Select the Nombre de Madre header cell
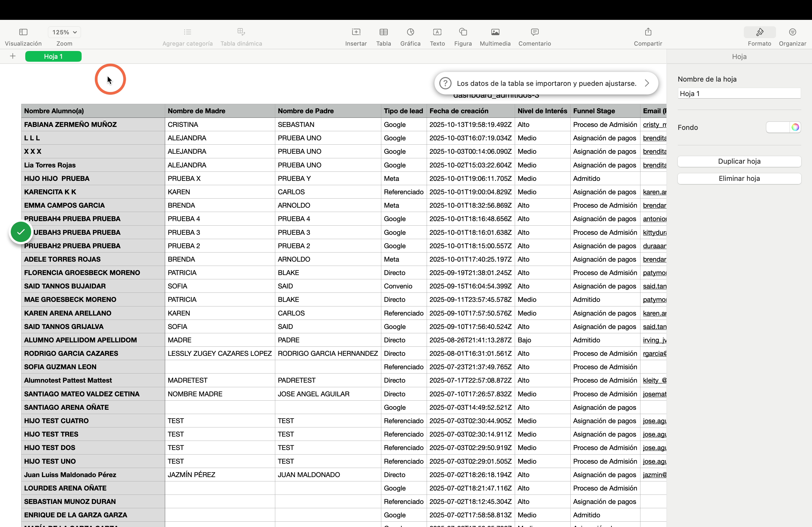The width and height of the screenshot is (812, 527). [220, 111]
